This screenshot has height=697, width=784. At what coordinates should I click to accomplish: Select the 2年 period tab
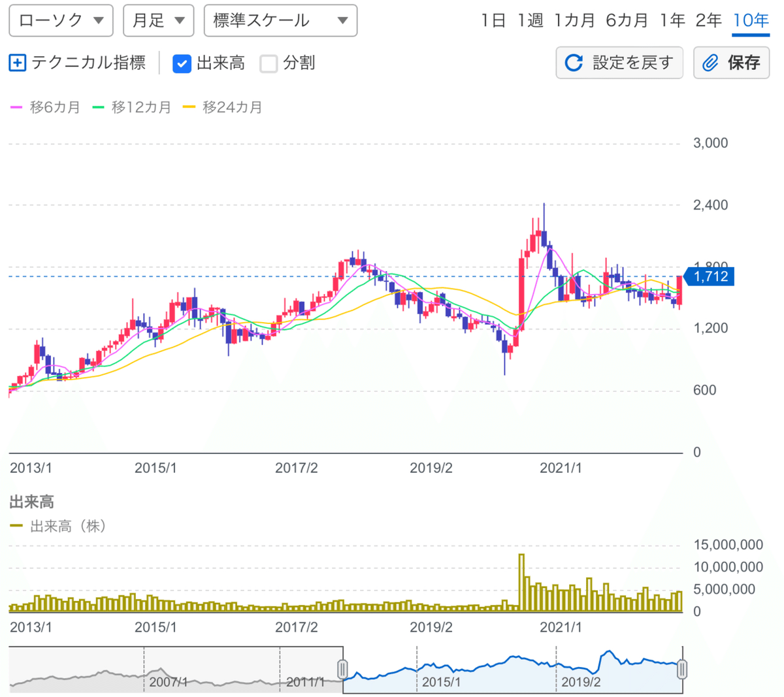(x=708, y=21)
